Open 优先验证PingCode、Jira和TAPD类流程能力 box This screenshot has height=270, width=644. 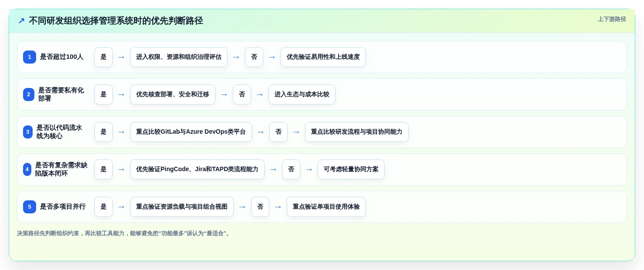[197, 169]
